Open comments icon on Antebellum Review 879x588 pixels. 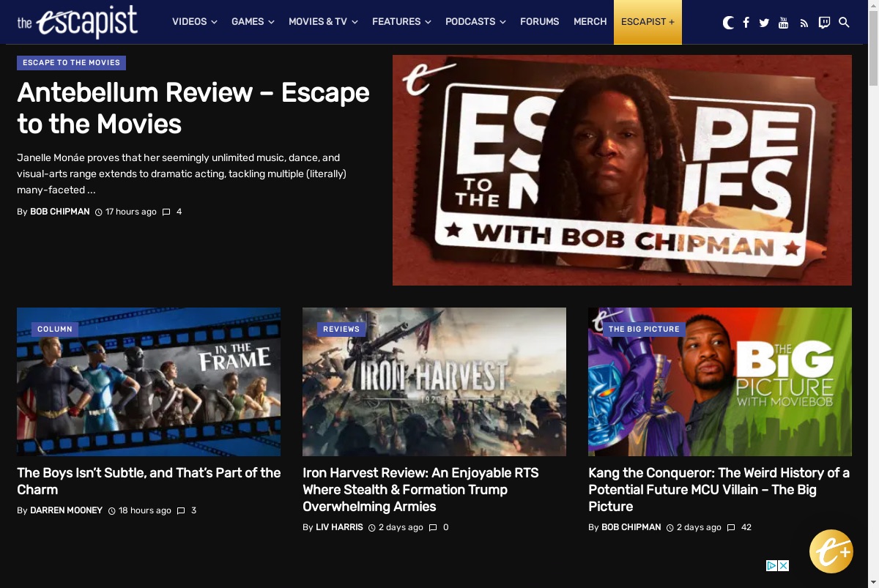tap(166, 212)
